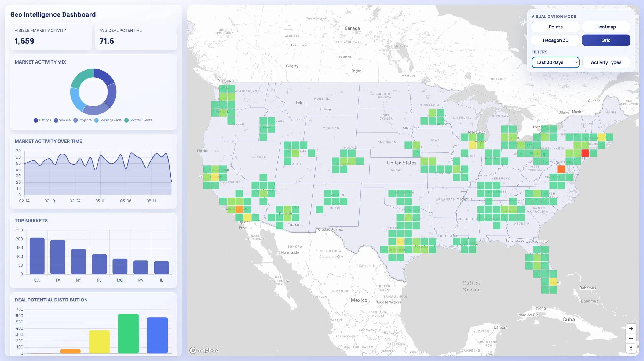The image size is (644, 361).
Task: Toggle the Listings legend item
Action: (x=42, y=120)
